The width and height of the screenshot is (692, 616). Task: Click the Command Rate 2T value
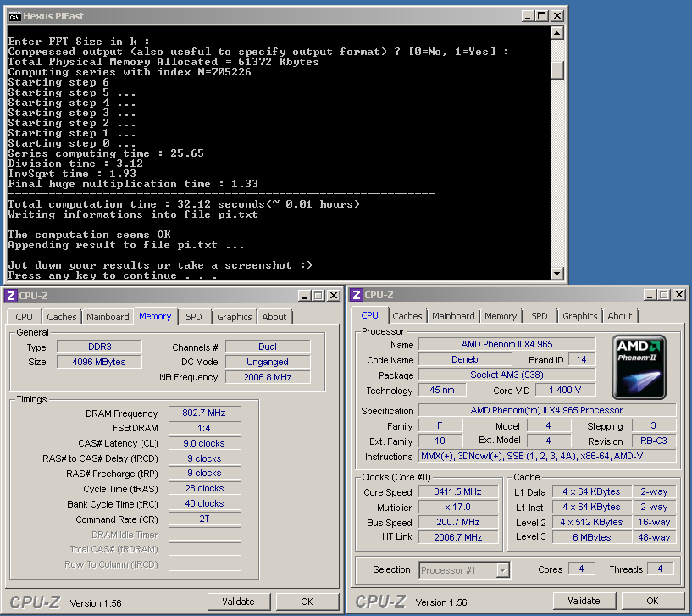coord(204,519)
